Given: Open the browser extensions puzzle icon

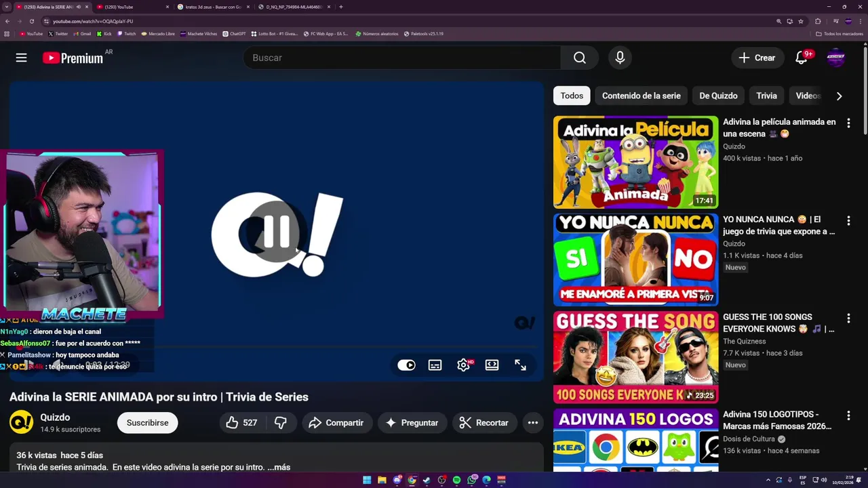Looking at the screenshot, I should pos(818,21).
